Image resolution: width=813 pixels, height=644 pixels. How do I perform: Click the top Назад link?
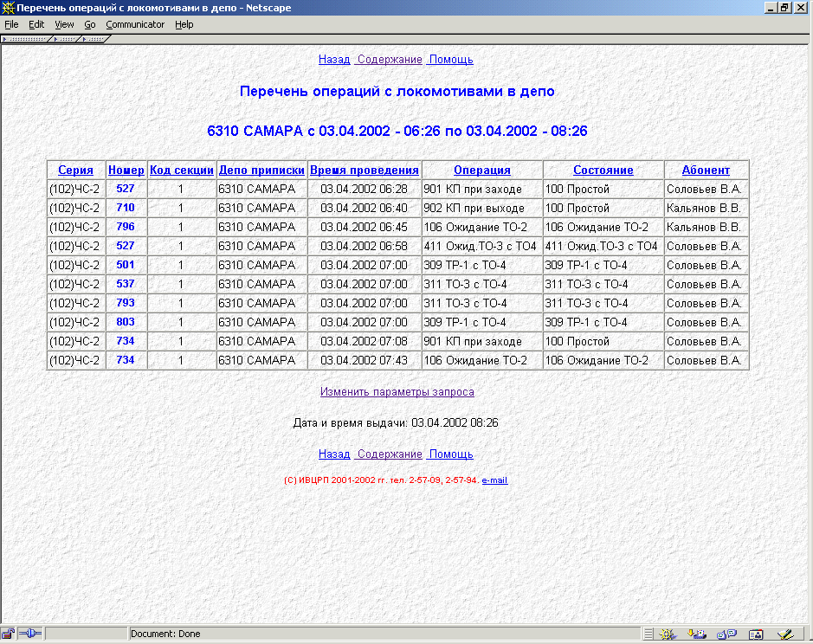(x=334, y=60)
